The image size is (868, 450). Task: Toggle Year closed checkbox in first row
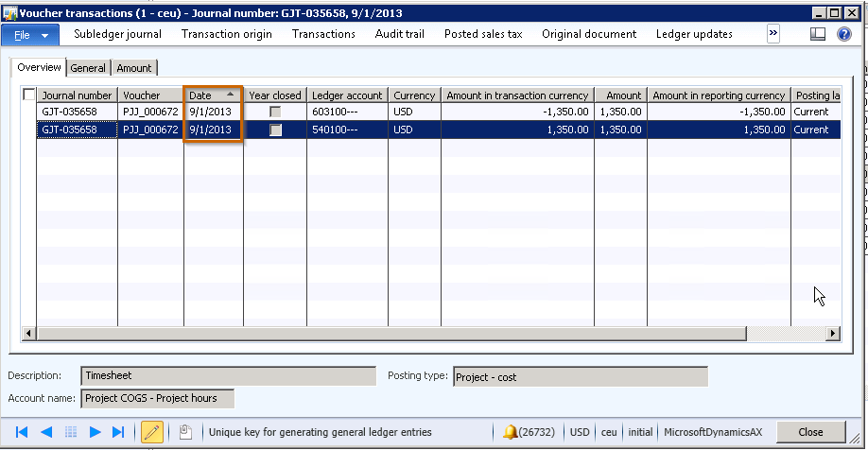275,112
